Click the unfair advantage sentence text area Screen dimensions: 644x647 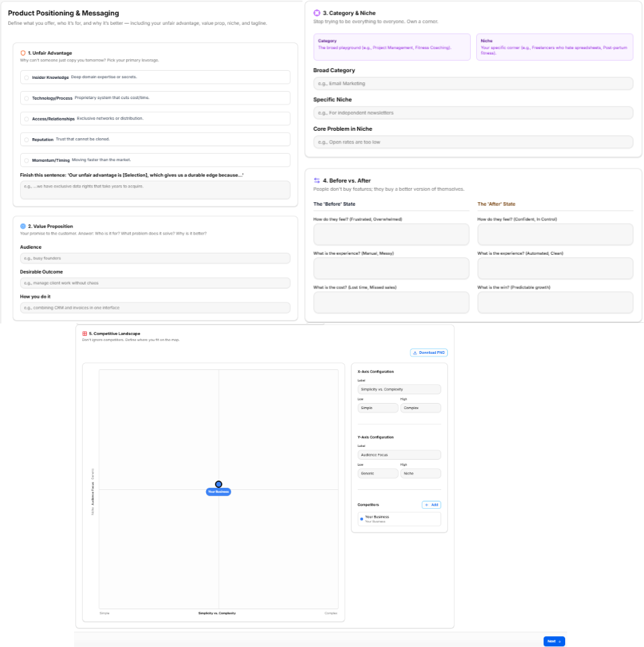155,190
